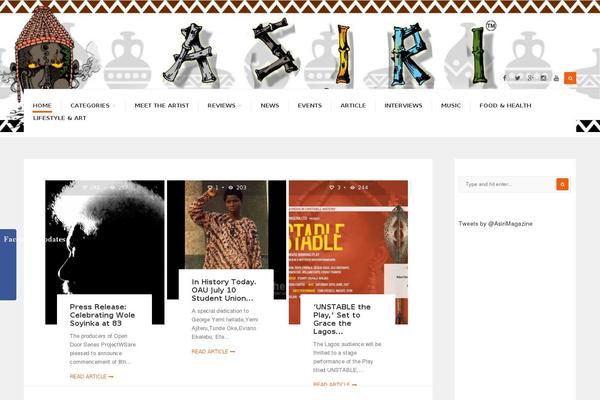Screen dimensions: 600x400
Task: Click likes heart on UNSTABLE card
Action: click(331, 188)
